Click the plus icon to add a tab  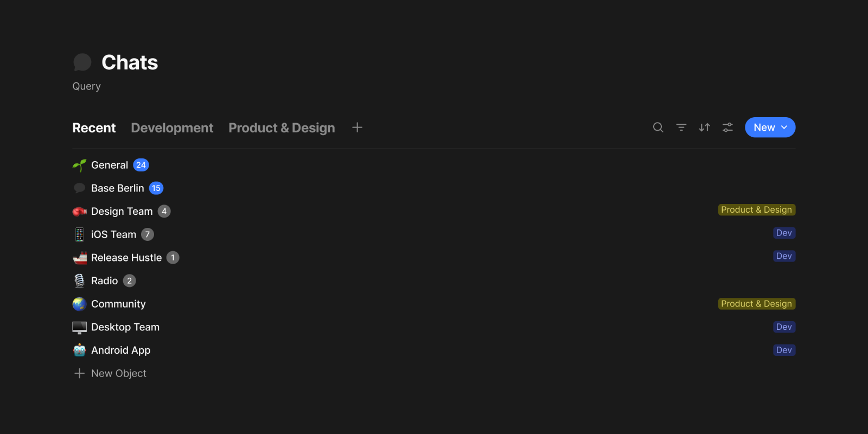[x=357, y=127]
